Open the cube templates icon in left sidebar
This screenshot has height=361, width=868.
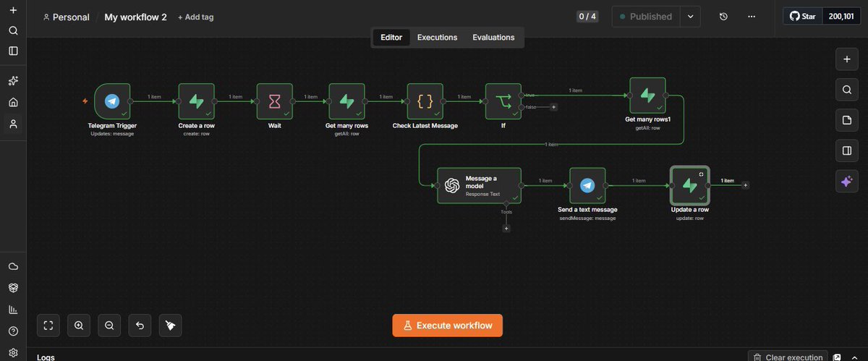click(13, 288)
